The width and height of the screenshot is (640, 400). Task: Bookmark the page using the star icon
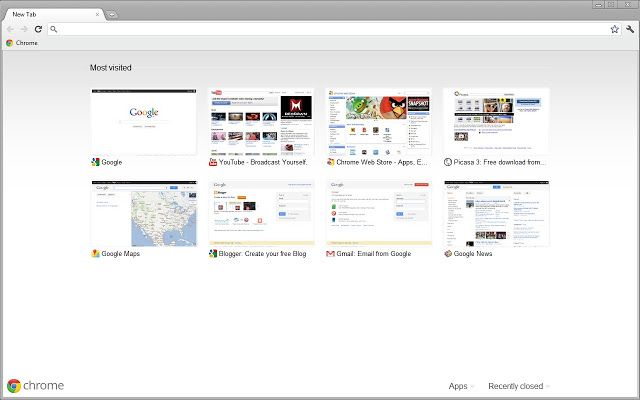614,29
